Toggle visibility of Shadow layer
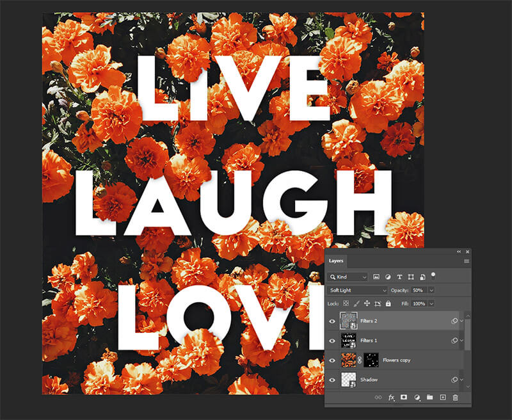This screenshot has width=512, height=420. [332, 380]
